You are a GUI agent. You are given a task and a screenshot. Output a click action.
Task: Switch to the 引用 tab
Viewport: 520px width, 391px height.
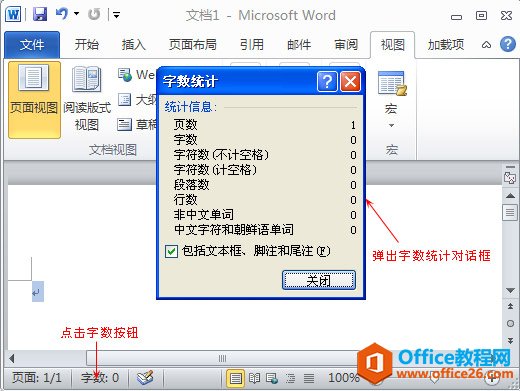(x=252, y=44)
